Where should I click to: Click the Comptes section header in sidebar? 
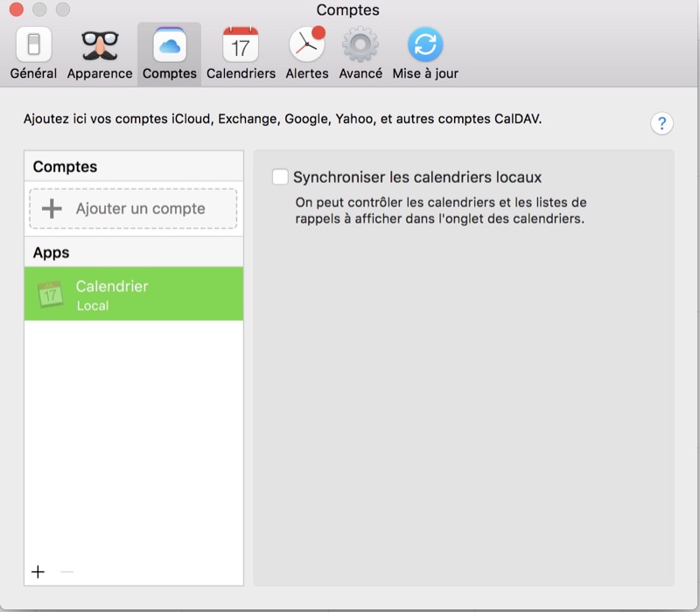pyautogui.click(x=65, y=167)
